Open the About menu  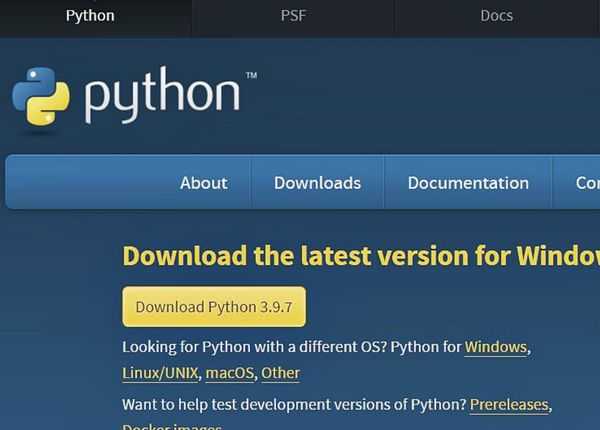204,183
